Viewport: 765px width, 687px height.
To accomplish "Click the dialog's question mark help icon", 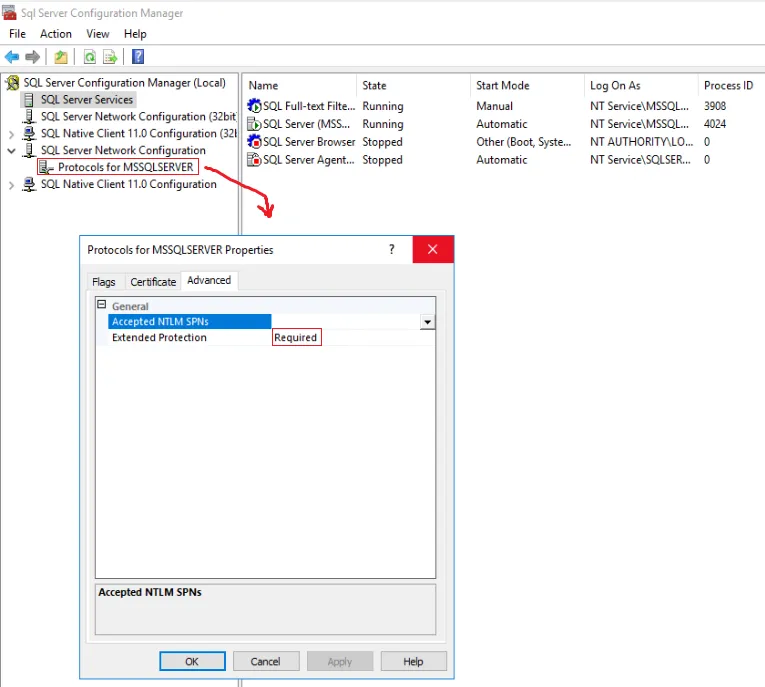I will tap(392, 249).
